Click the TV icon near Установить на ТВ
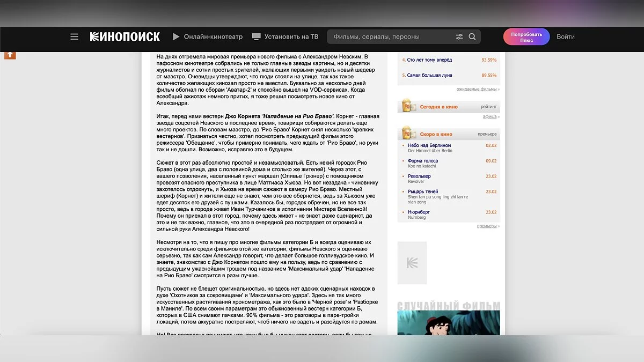The image size is (644, 362). (x=256, y=36)
